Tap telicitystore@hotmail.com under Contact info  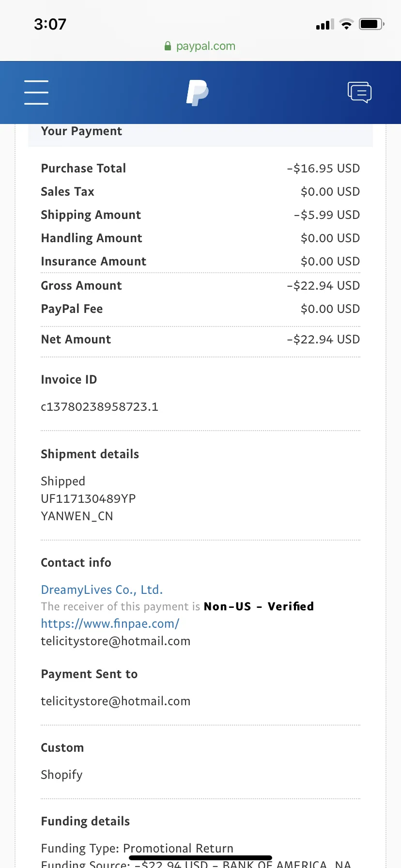116,641
